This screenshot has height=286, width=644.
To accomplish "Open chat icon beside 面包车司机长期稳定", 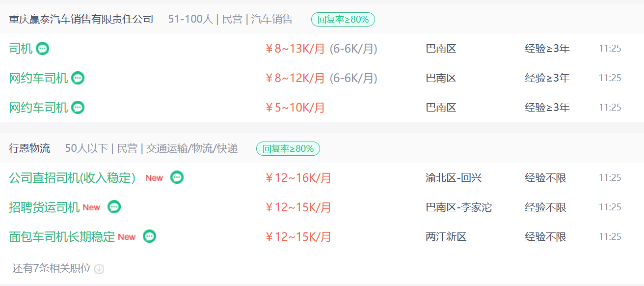I will click(150, 236).
